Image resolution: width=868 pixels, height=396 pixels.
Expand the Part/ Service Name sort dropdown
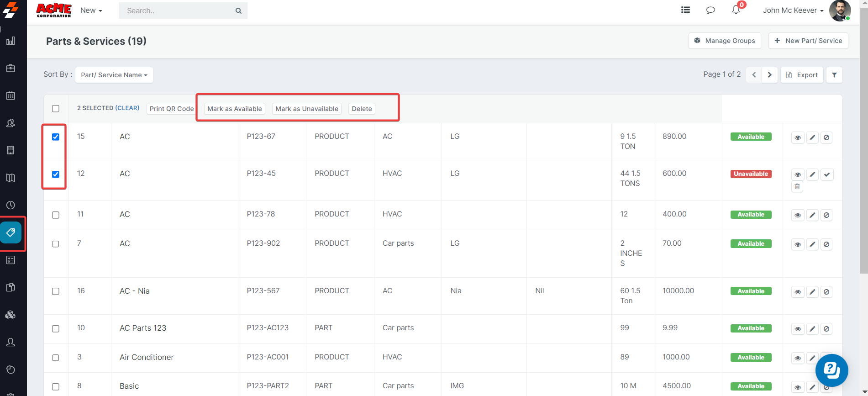coord(114,75)
